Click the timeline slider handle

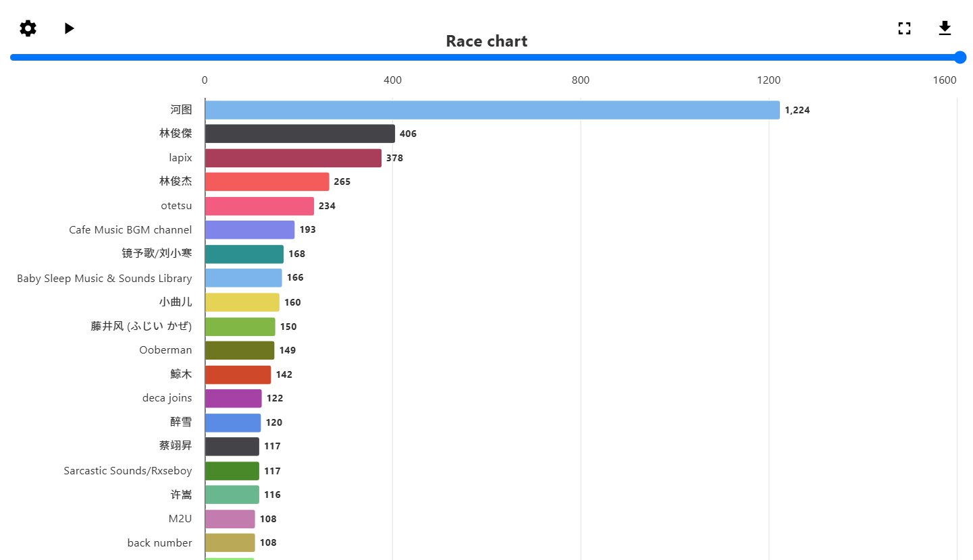[959, 57]
